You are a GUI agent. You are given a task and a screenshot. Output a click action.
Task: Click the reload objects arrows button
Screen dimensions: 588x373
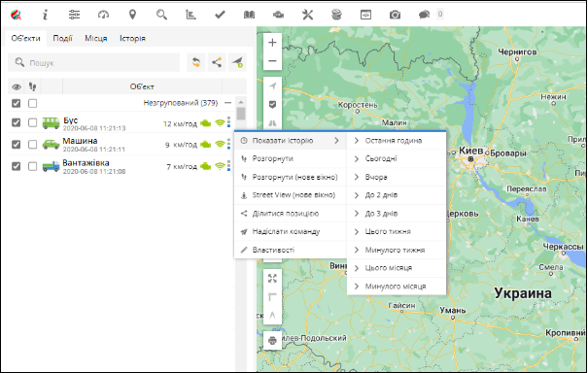pyautogui.click(x=196, y=62)
